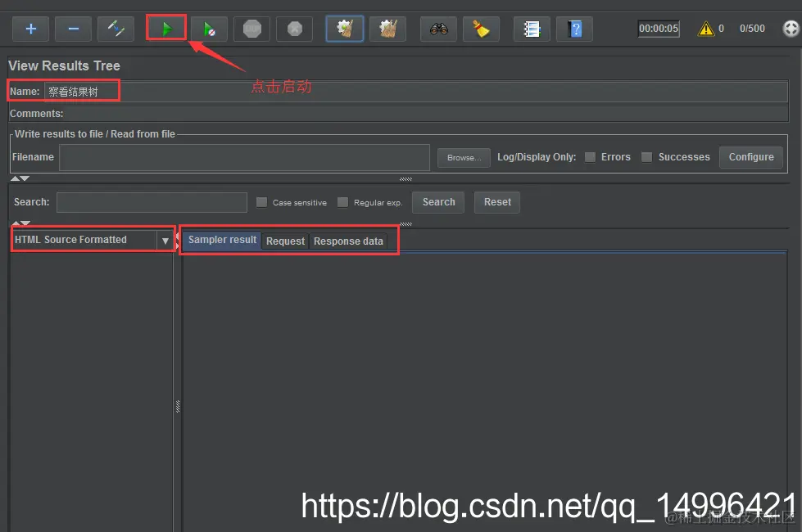This screenshot has height=532, width=802.
Task: Toggle the Case sensitive checkbox
Action: pos(261,202)
